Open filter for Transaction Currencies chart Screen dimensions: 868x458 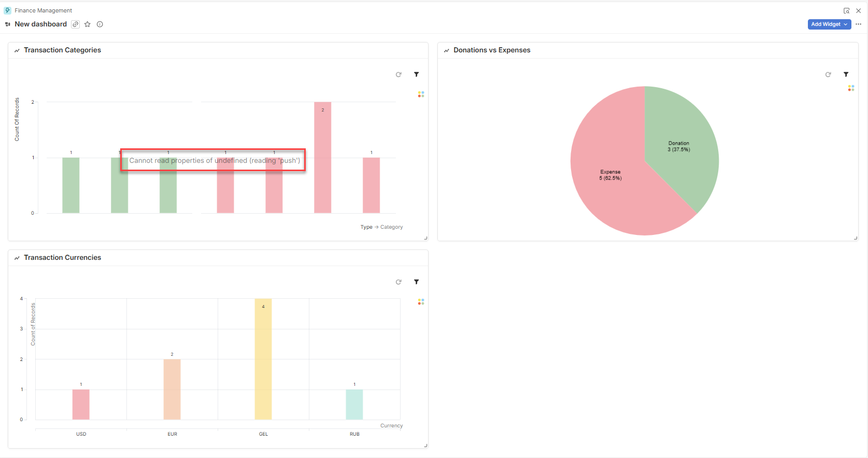[x=416, y=282]
